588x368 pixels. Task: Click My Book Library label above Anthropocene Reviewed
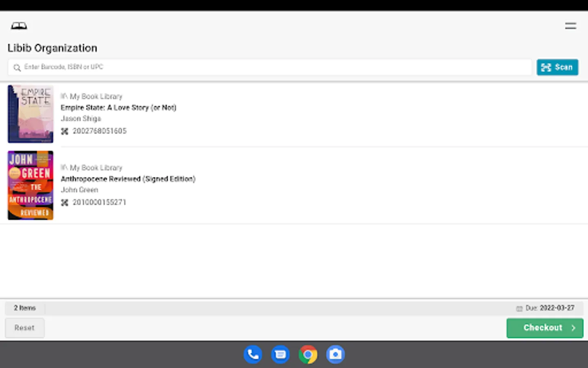click(x=96, y=168)
